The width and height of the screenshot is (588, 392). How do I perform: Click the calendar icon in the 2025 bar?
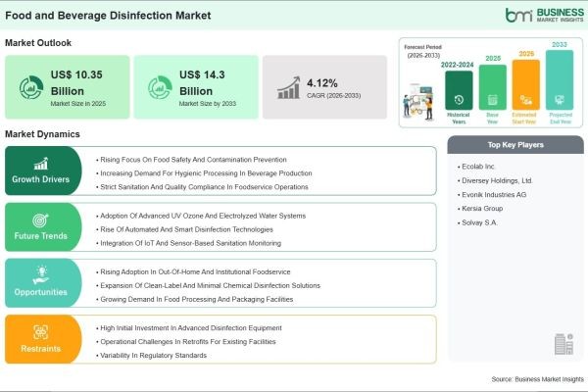click(492, 100)
